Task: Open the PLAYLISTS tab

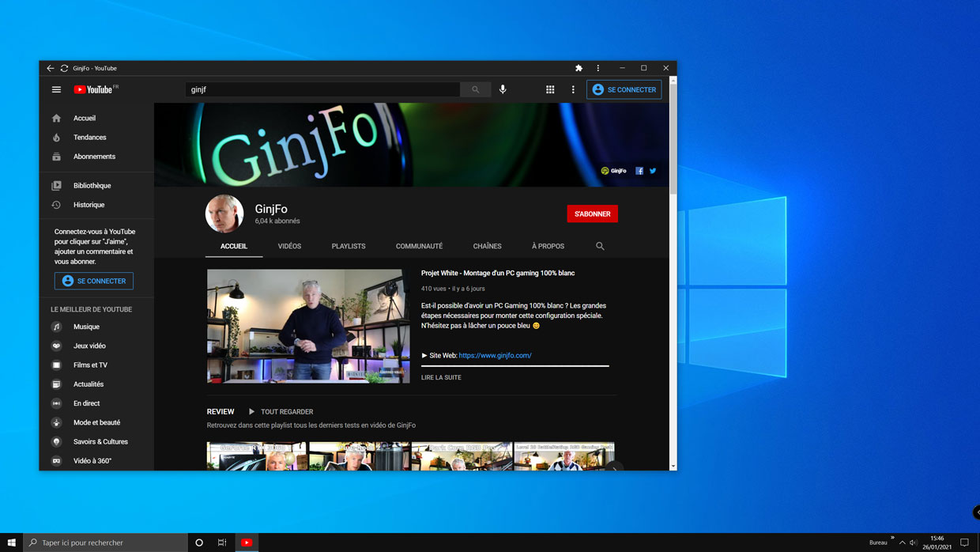Action: click(349, 246)
